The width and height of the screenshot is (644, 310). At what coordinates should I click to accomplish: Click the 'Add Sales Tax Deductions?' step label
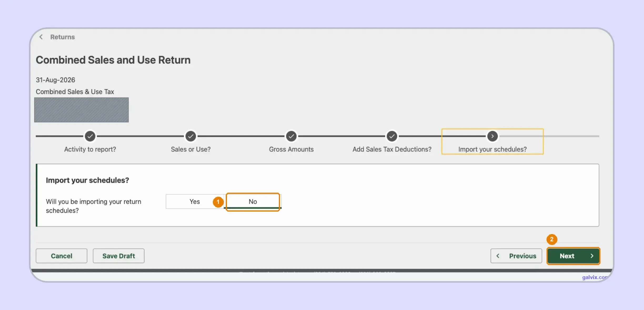(x=392, y=149)
